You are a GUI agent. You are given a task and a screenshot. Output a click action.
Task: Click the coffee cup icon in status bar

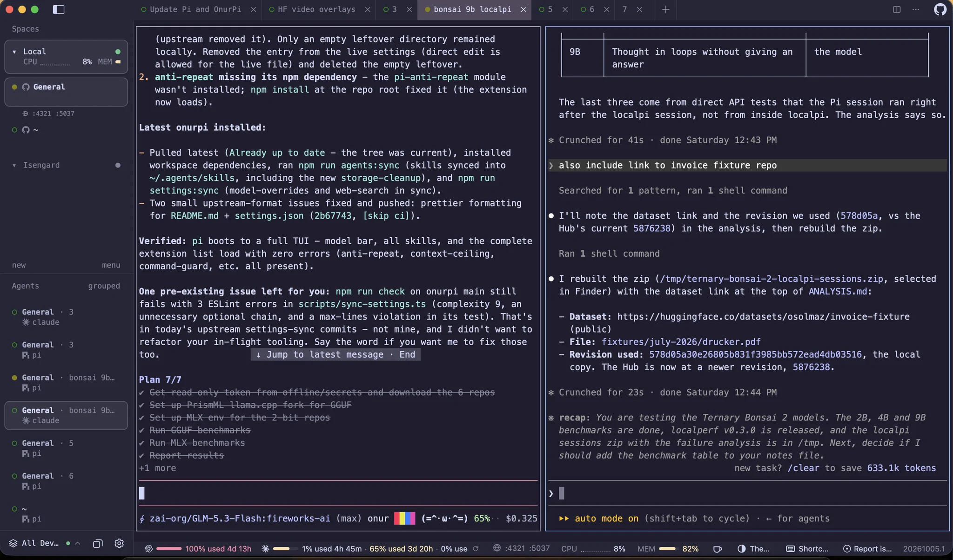coord(718,549)
